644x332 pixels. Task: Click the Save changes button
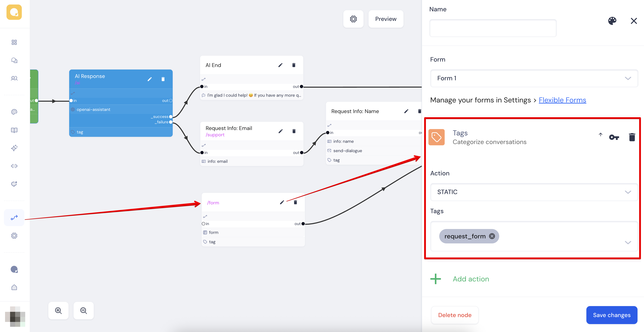(612, 315)
